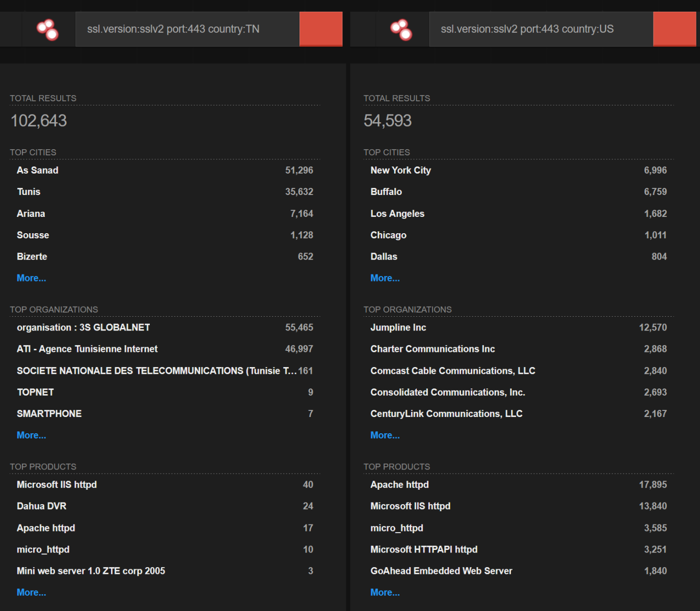Select Dallas from top cities
This screenshot has height=611, width=700.
[x=384, y=257]
